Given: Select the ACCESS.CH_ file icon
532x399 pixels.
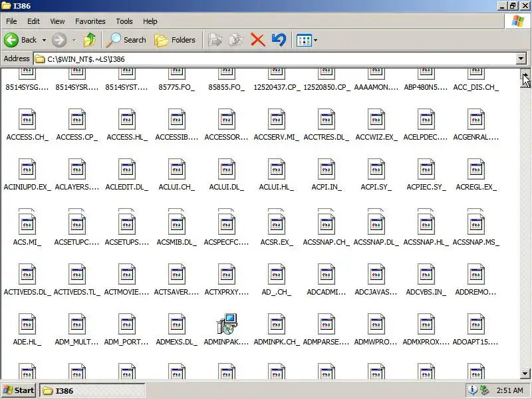Looking at the screenshot, I should 27,119.
